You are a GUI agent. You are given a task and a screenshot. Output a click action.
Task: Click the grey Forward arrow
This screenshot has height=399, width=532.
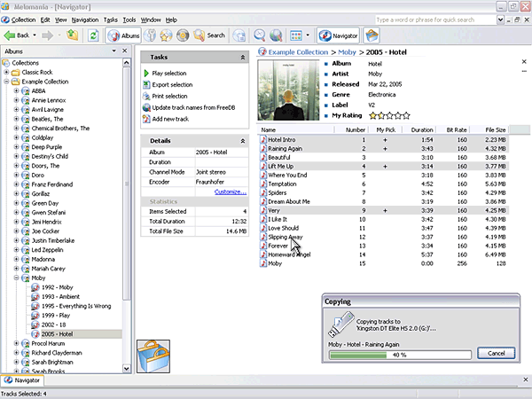pos(48,35)
